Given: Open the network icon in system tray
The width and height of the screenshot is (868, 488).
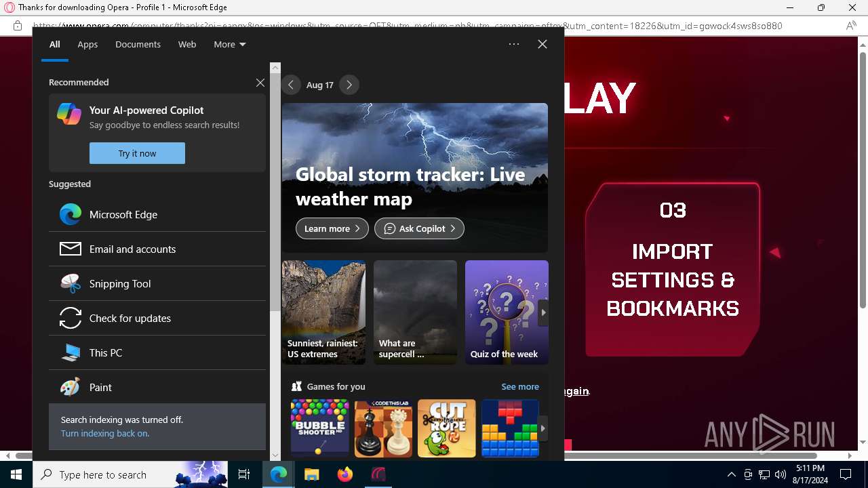Looking at the screenshot, I should [764, 474].
